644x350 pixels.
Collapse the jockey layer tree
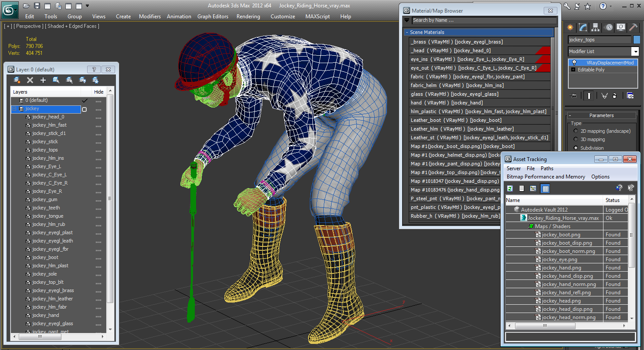14,109
